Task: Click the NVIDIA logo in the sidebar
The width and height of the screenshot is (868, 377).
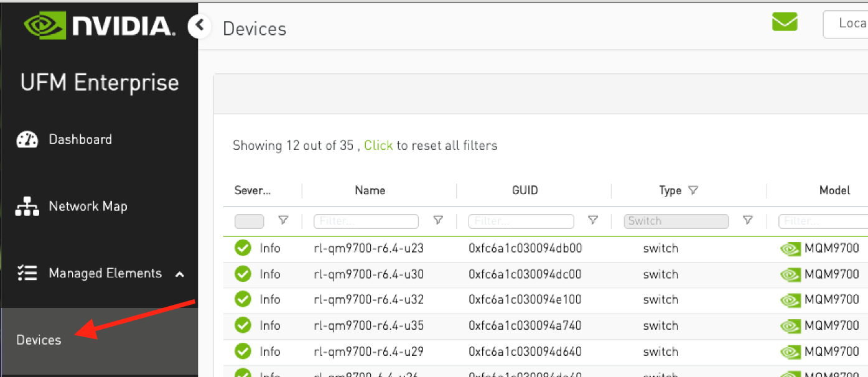Action: click(100, 26)
